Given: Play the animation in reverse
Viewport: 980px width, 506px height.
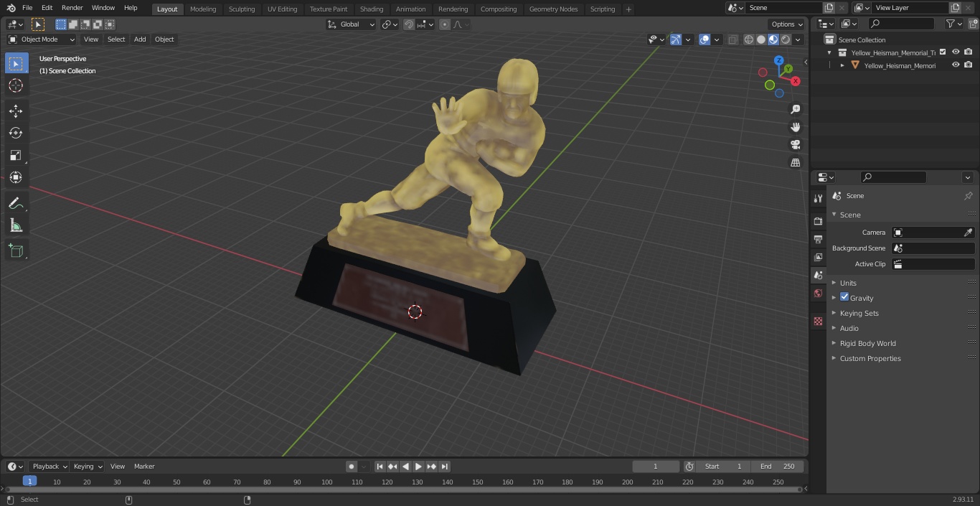Looking at the screenshot, I should click(405, 467).
